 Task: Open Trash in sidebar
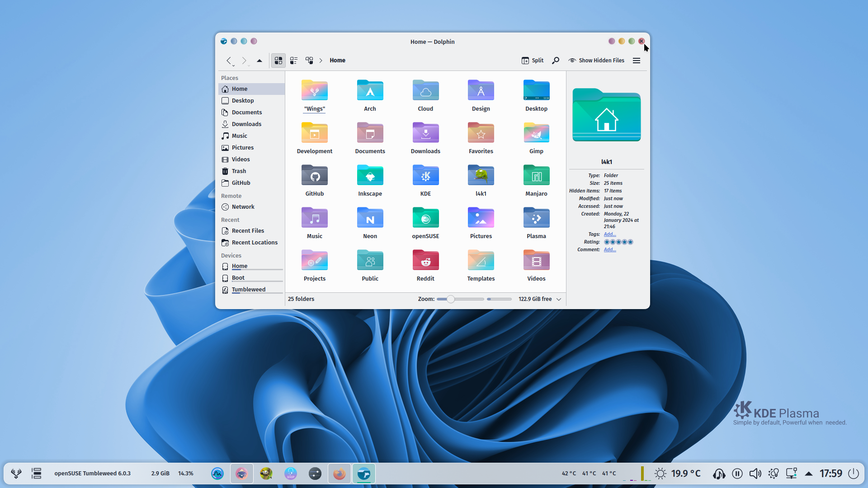pos(251,171)
